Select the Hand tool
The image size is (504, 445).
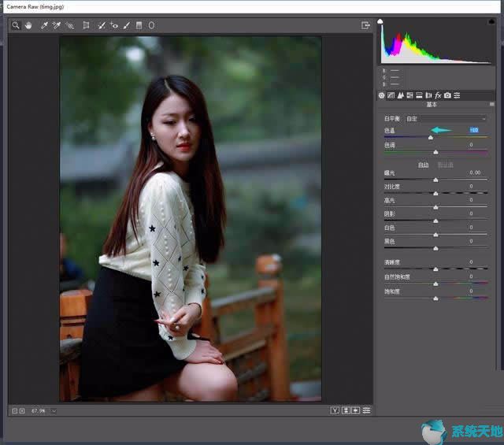[28, 25]
